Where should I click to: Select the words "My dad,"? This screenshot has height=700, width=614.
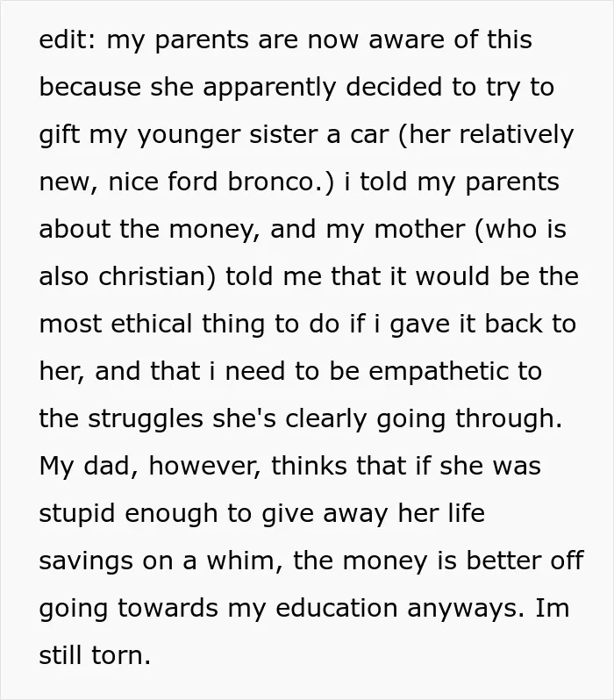pyautogui.click(x=89, y=467)
